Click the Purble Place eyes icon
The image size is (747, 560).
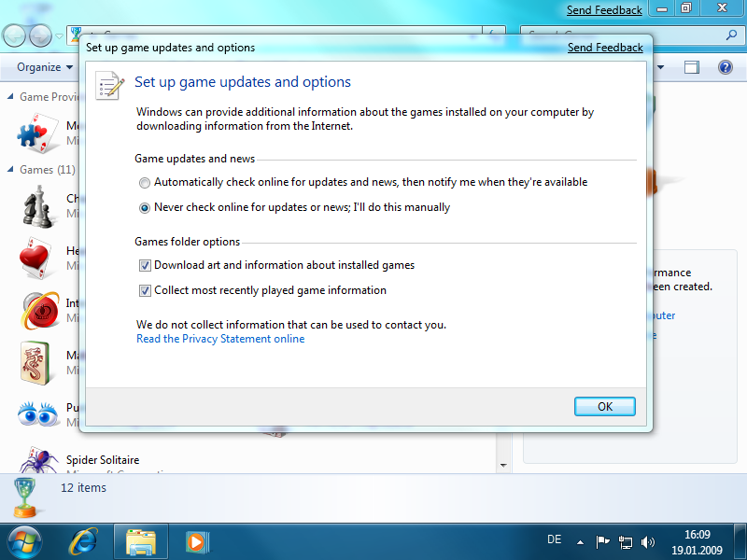(35, 413)
